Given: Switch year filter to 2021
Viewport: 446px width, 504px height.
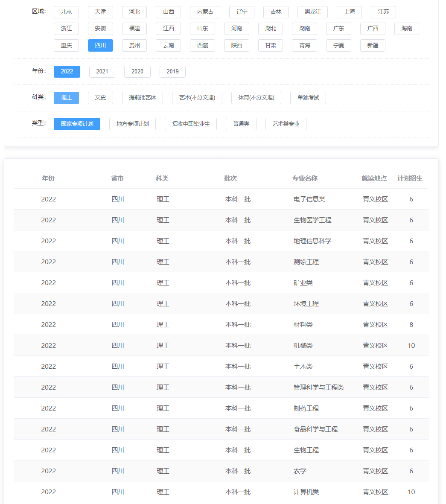Looking at the screenshot, I should [x=102, y=72].
